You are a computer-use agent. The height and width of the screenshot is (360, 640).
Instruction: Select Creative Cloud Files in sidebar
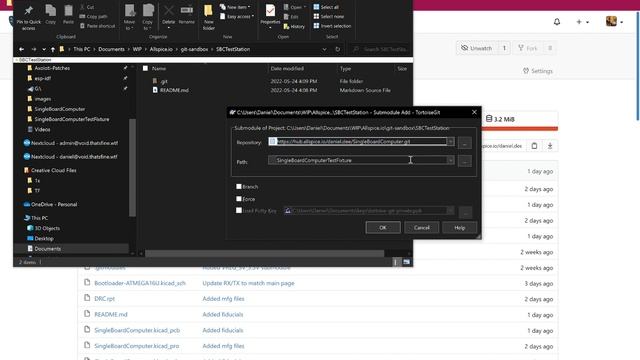click(x=53, y=170)
